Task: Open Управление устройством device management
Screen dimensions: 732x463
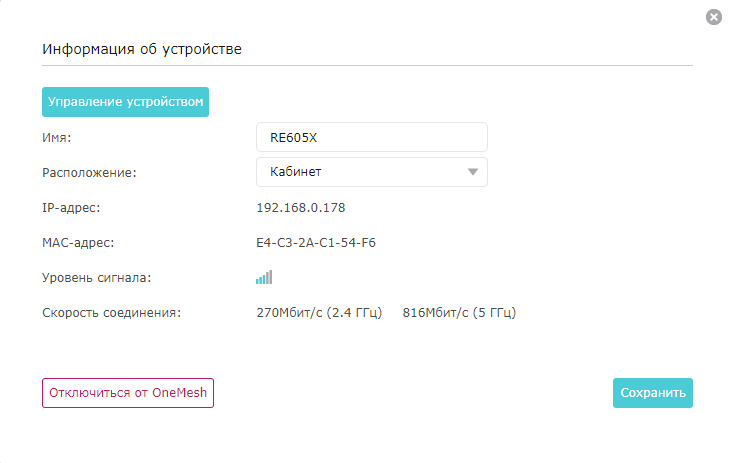Action: tap(125, 102)
